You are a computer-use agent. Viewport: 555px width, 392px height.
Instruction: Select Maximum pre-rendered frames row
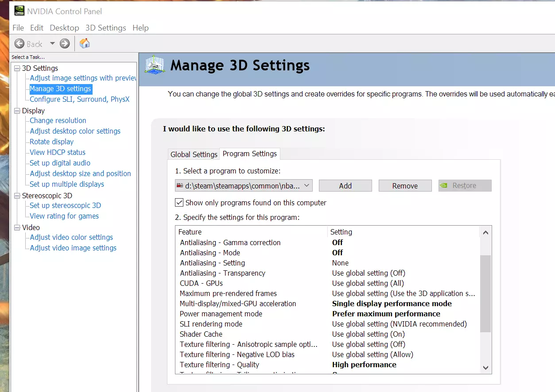click(x=328, y=293)
